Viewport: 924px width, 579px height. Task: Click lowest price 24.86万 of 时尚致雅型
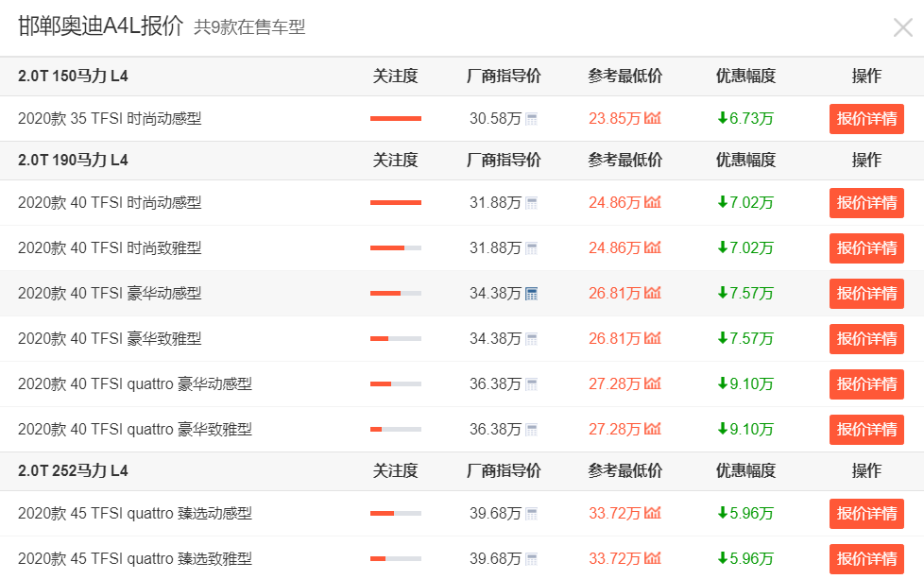point(614,248)
